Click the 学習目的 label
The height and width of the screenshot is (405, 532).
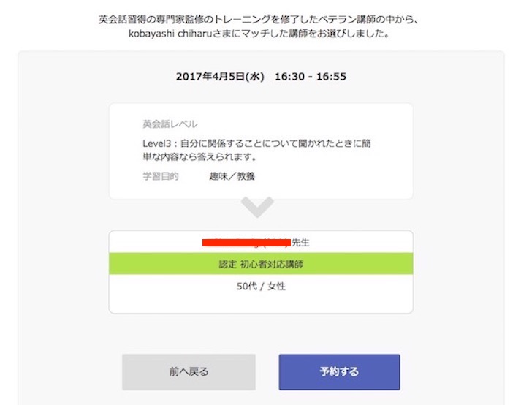point(161,176)
